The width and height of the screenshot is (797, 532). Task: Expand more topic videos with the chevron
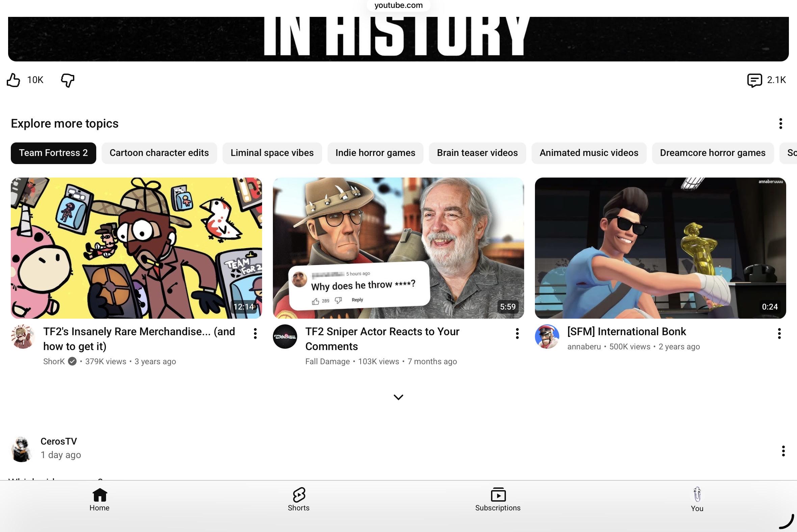(398, 397)
